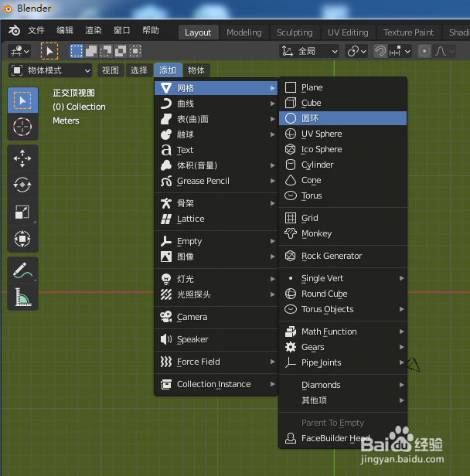Add a Cylinder mesh
This screenshot has height=476, width=470.
(342, 165)
